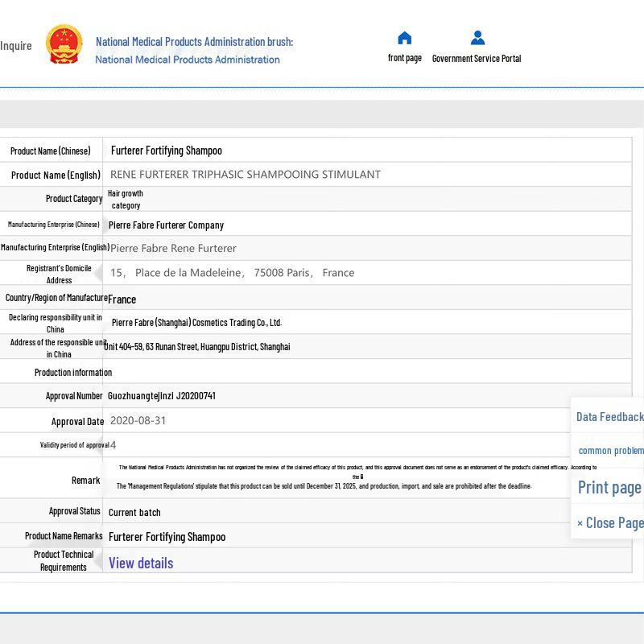Click the Inquire link at top left
Screen dimensions: 644x644
pyautogui.click(x=16, y=46)
